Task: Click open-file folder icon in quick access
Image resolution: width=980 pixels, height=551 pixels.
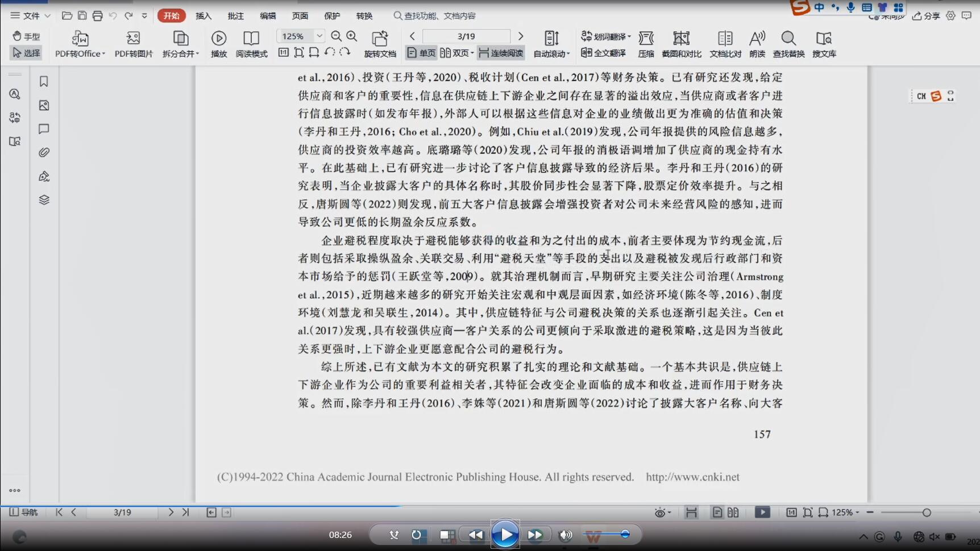Action: (x=67, y=16)
